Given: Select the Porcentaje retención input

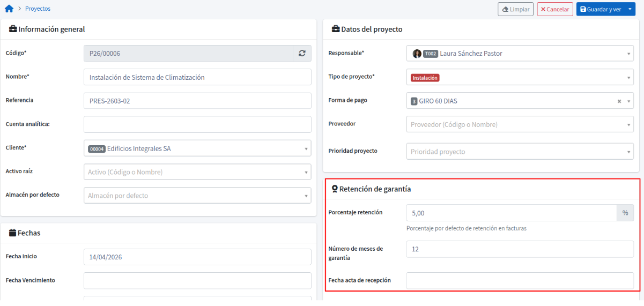Looking at the screenshot, I should point(511,213).
